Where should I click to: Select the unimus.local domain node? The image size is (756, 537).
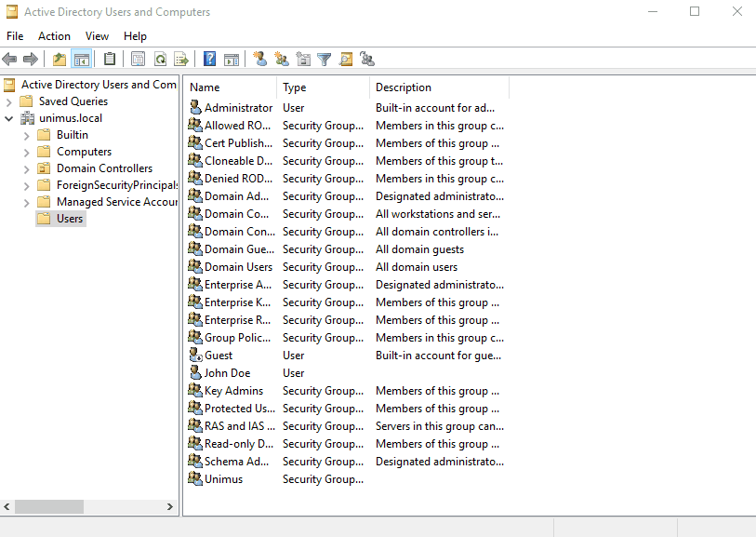(x=61, y=118)
